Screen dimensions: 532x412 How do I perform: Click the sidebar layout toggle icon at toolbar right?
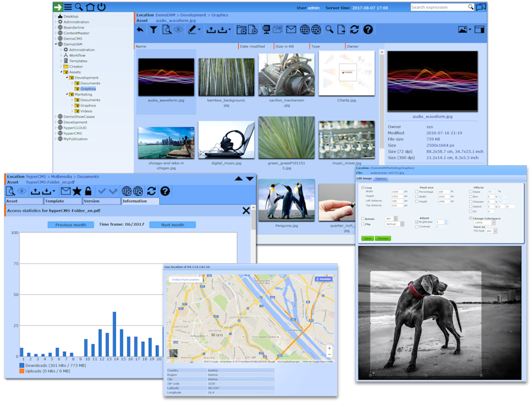479,30
